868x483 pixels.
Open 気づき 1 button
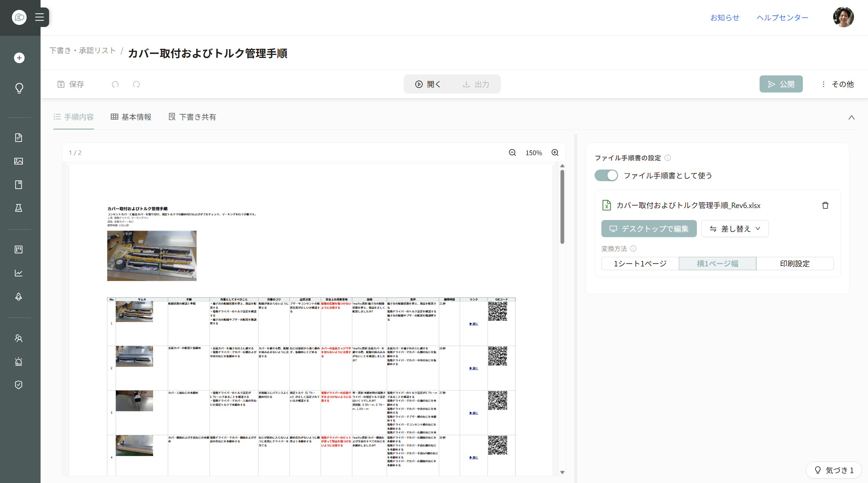coord(834,470)
